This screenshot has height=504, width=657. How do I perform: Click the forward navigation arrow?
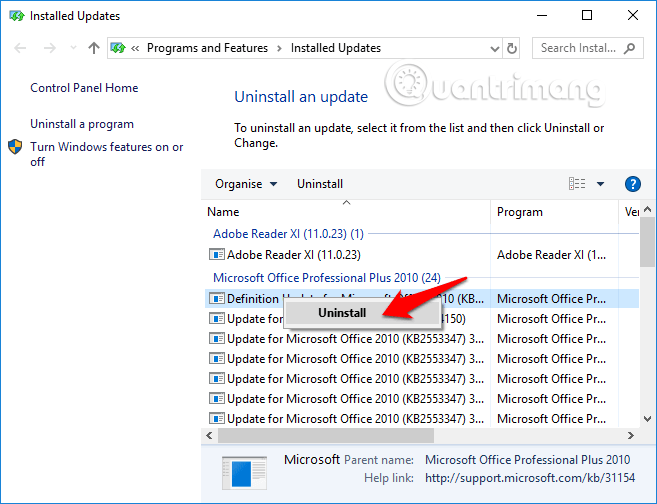pyautogui.click(x=49, y=48)
